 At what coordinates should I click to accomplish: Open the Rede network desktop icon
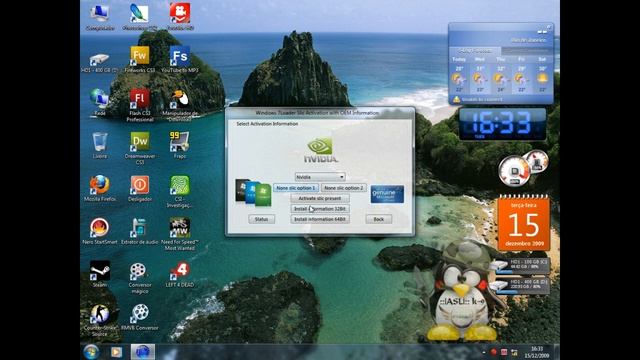tap(100, 102)
